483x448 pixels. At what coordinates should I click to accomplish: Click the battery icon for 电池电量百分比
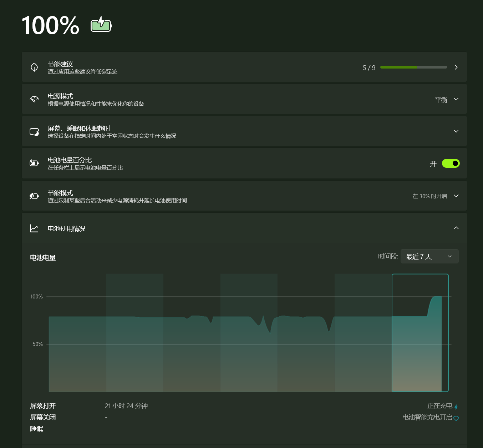pos(34,163)
